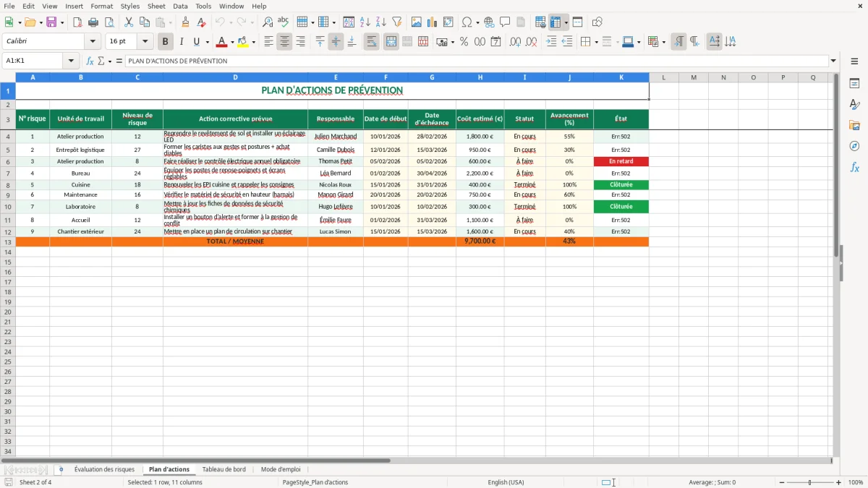Viewport: 868px width, 488px height.
Task: Zoom in with the plus button
Action: click(838, 482)
